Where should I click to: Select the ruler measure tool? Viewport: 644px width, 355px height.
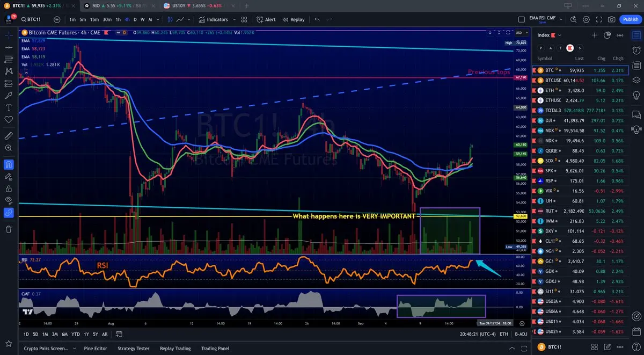point(9,135)
